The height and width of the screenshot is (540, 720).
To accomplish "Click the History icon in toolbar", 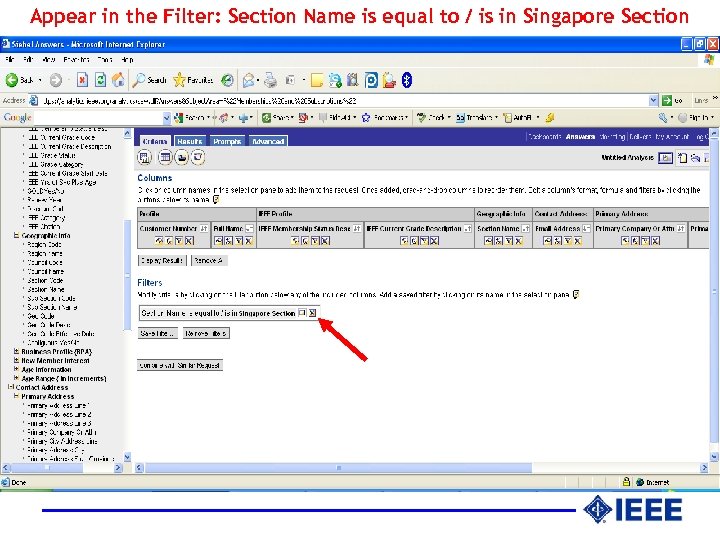I will pyautogui.click(x=227, y=80).
